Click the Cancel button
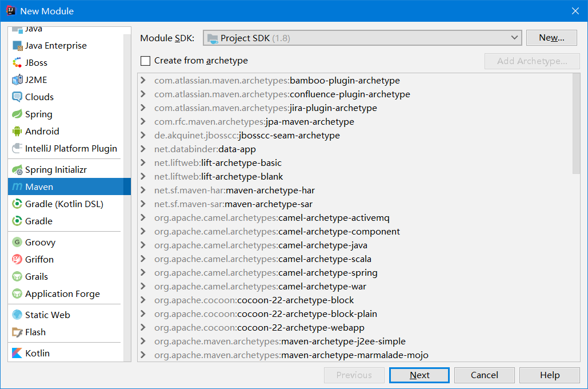588x389 pixels. click(x=484, y=375)
